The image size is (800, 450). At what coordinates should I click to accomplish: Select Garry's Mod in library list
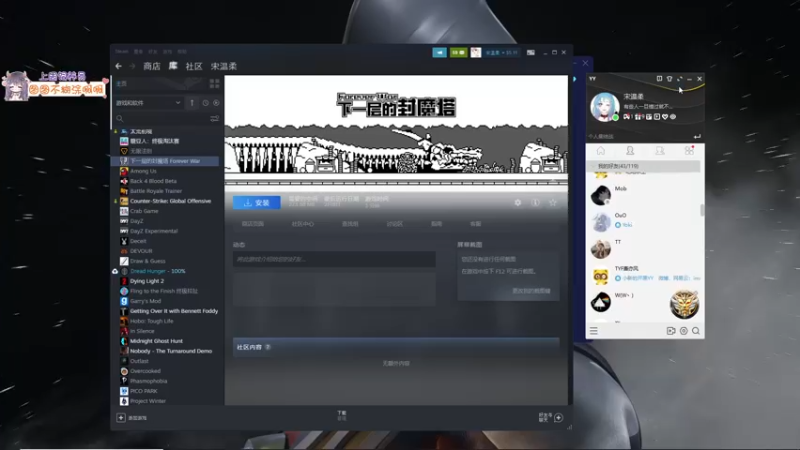145,301
